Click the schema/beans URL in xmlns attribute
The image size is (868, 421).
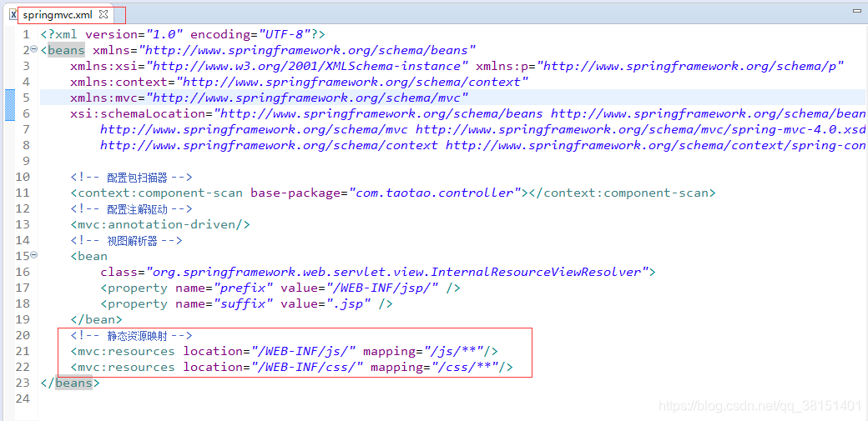click(x=307, y=50)
